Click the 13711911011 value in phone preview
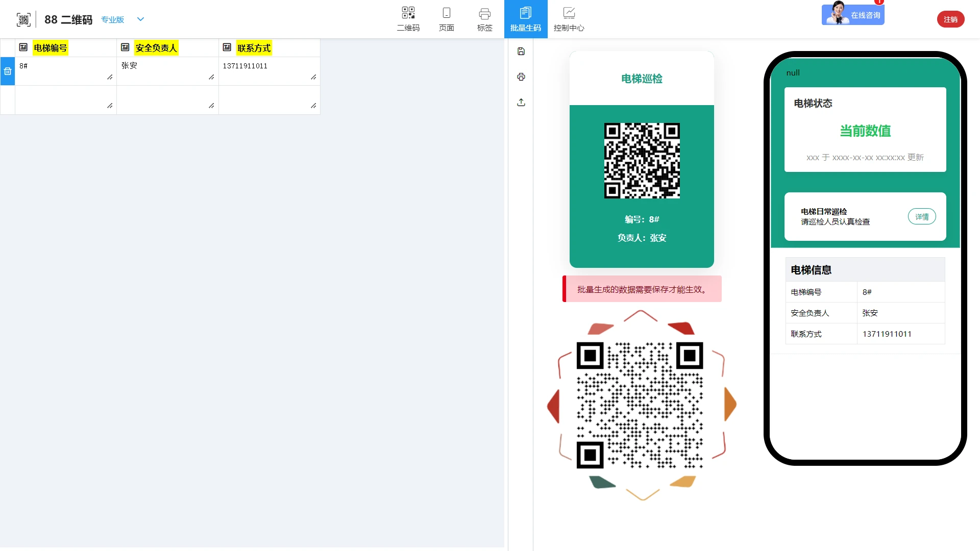 (x=887, y=334)
